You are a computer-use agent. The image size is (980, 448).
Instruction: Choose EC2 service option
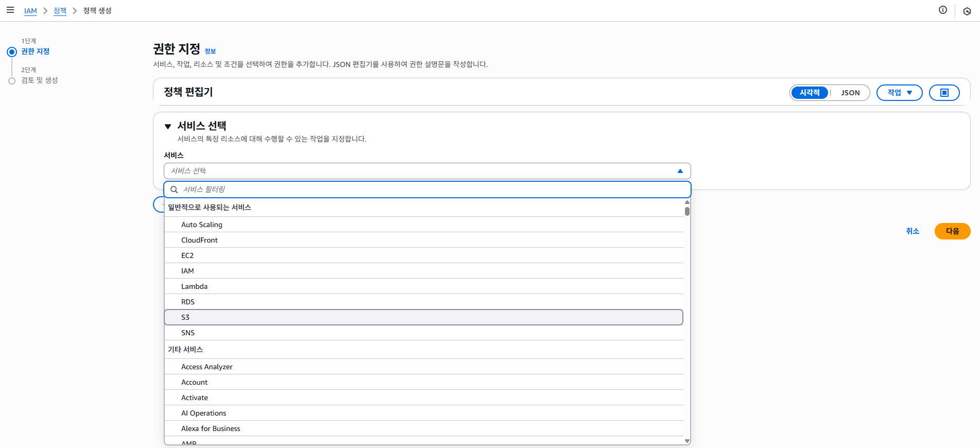(x=424, y=255)
